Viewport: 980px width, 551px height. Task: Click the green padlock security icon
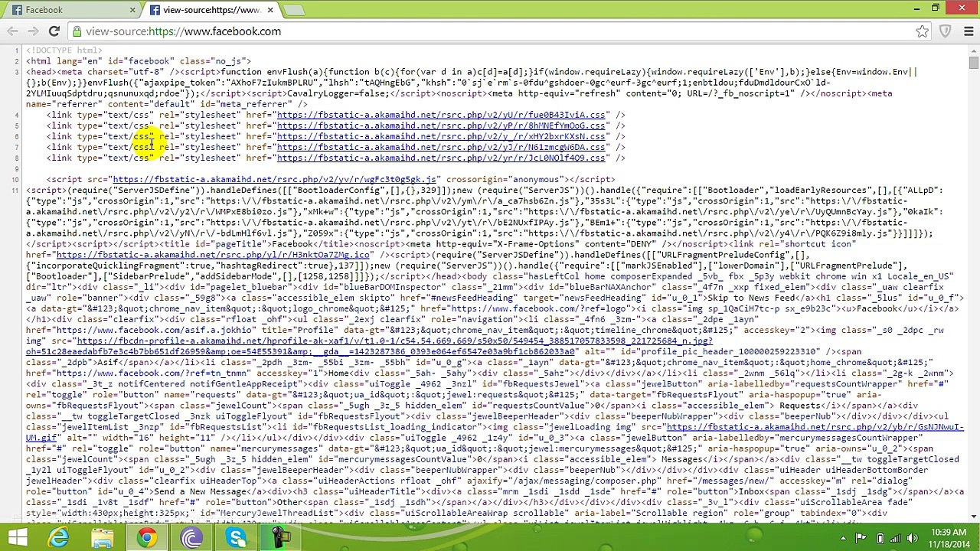(77, 31)
